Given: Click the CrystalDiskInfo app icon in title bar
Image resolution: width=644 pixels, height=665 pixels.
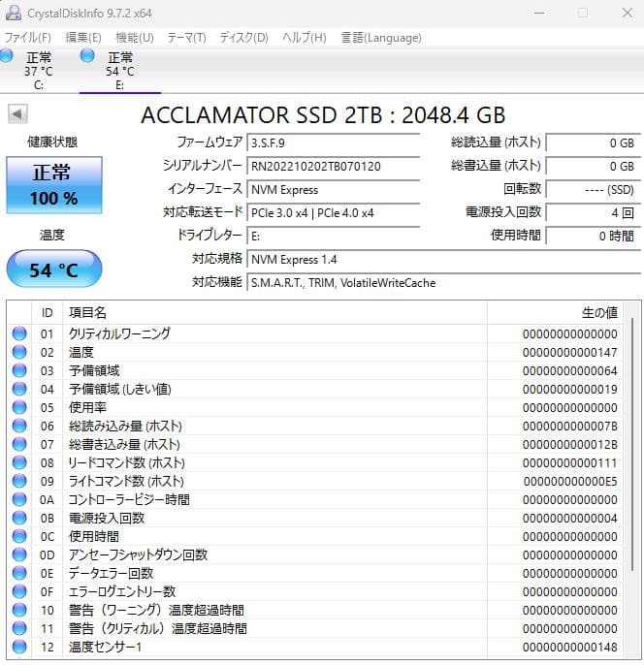Looking at the screenshot, I should tap(14, 13).
